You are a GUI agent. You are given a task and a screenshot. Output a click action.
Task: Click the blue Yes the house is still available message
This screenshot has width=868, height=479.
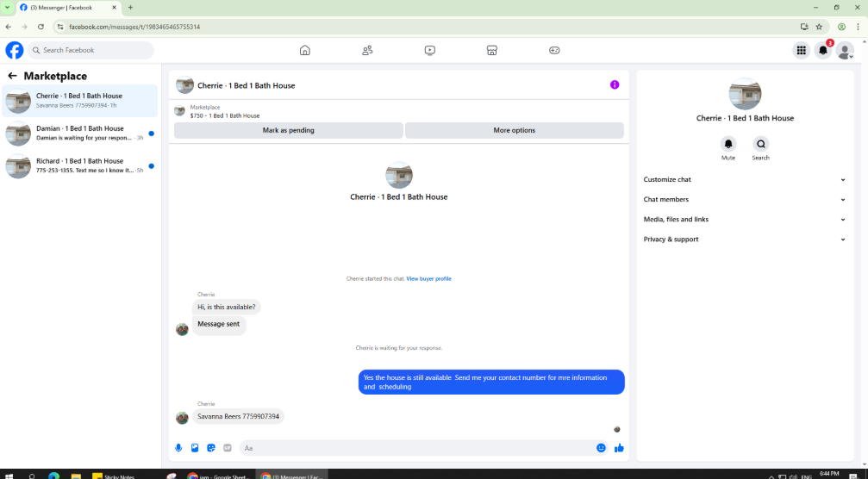tap(491, 383)
